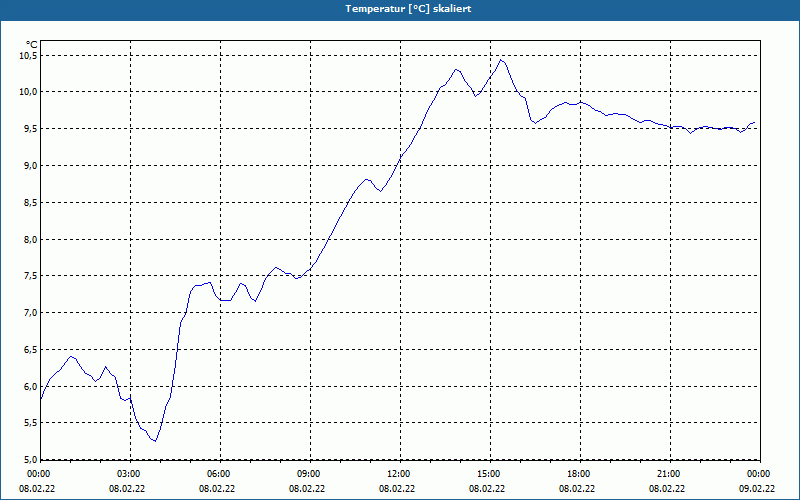This screenshot has height=500, width=800.
Task: Select the 6,5 y-axis value
Action: pos(31,349)
